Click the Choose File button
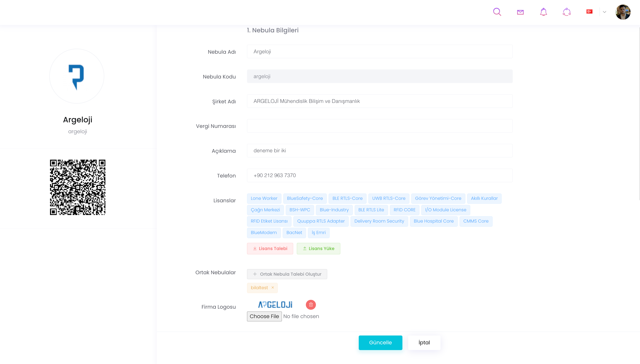640x364 pixels. [x=264, y=316]
